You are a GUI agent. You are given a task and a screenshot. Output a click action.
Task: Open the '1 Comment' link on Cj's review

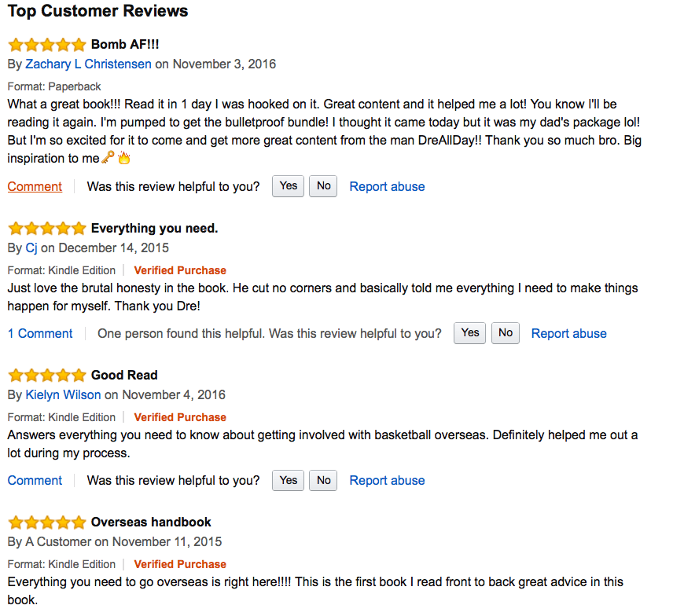40,334
